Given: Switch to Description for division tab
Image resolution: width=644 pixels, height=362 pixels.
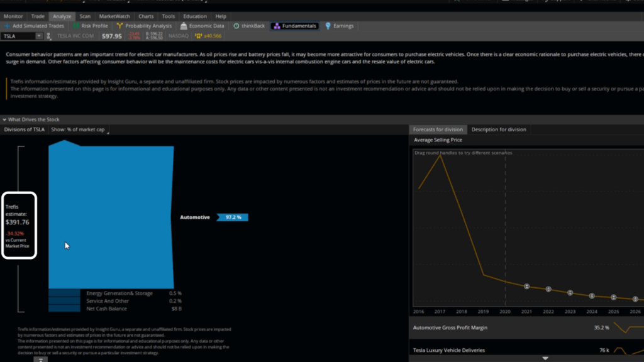Looking at the screenshot, I should [499, 129].
